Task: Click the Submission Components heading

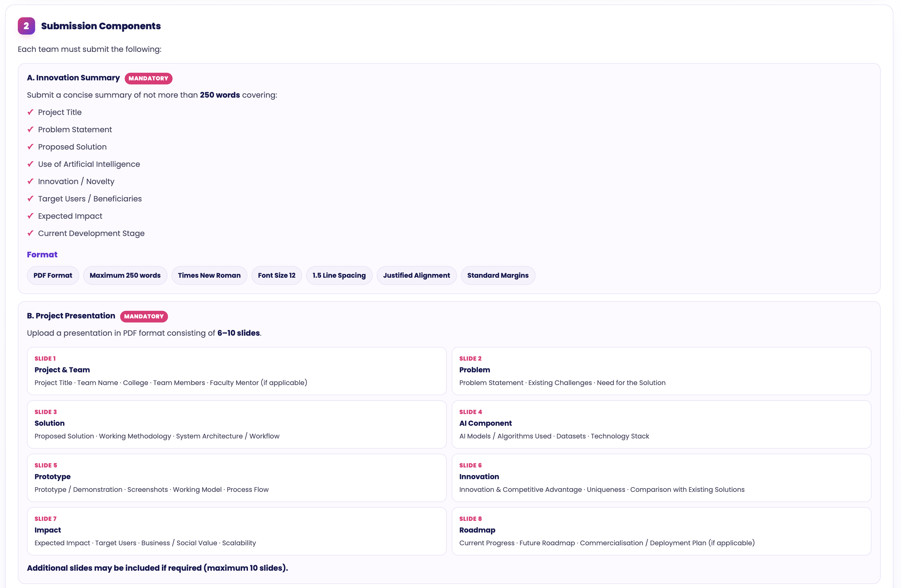Action: (101, 26)
